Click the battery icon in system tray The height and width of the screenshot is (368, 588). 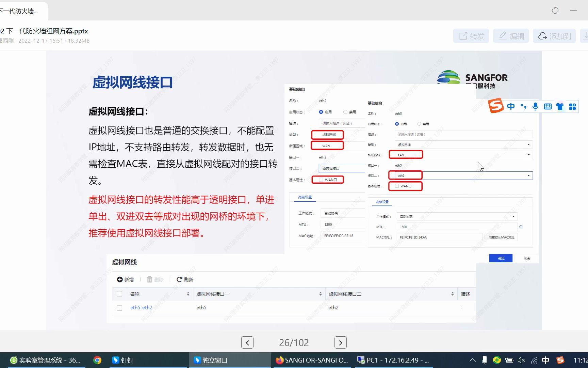[509, 360]
